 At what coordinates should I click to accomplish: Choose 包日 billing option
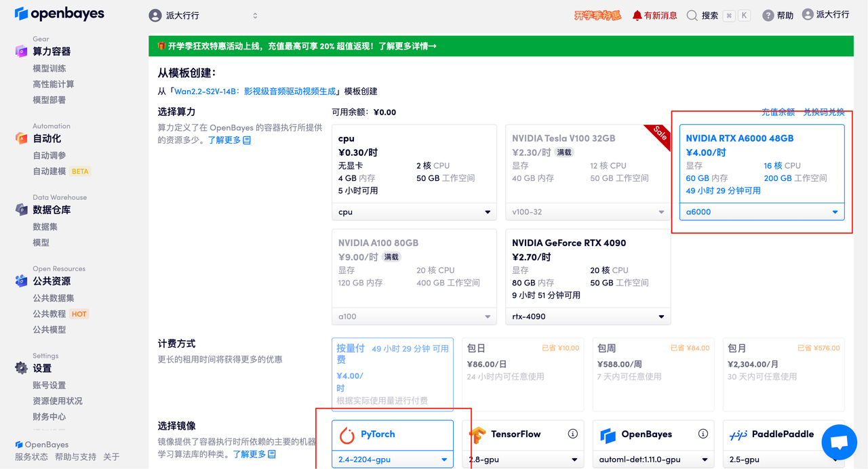[x=523, y=374]
